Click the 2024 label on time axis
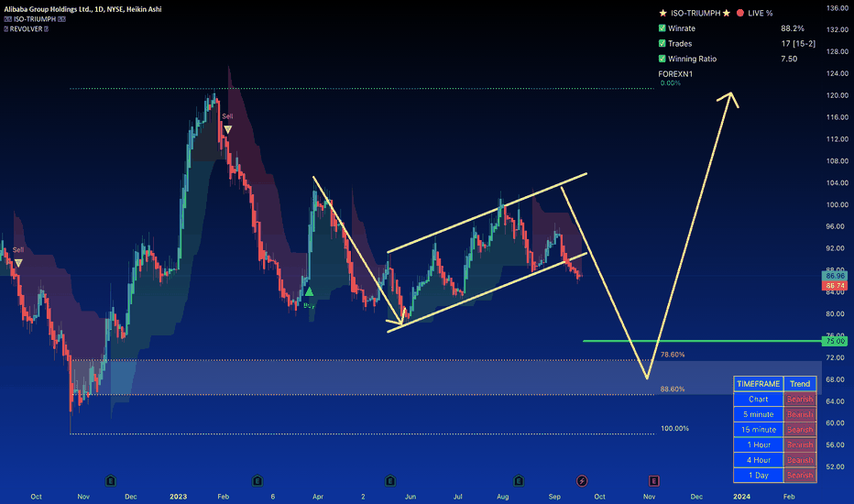 (741, 497)
